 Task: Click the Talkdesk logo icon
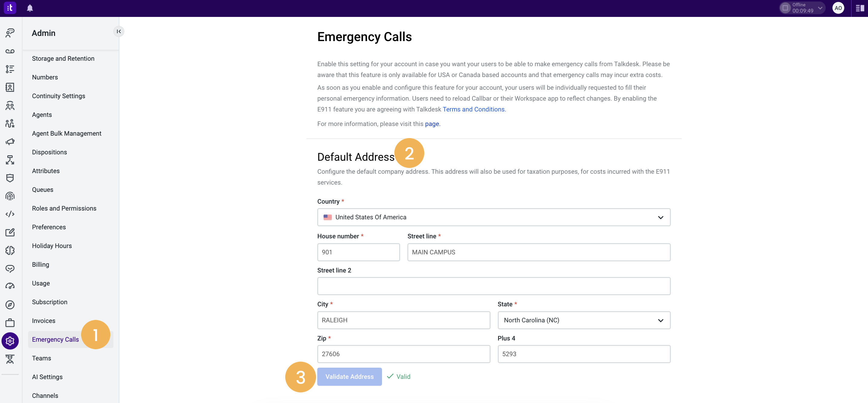click(x=10, y=8)
